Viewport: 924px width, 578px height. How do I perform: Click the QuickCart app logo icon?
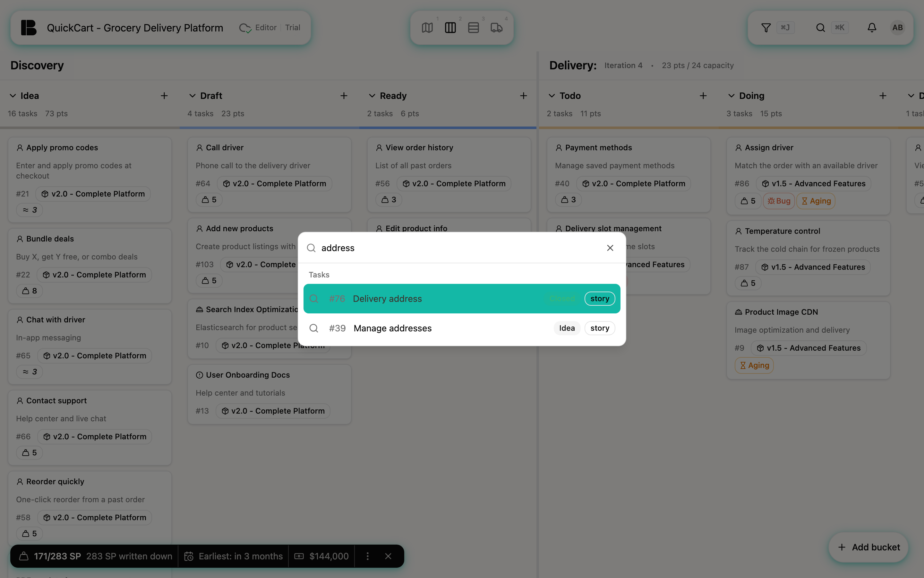coord(29,28)
